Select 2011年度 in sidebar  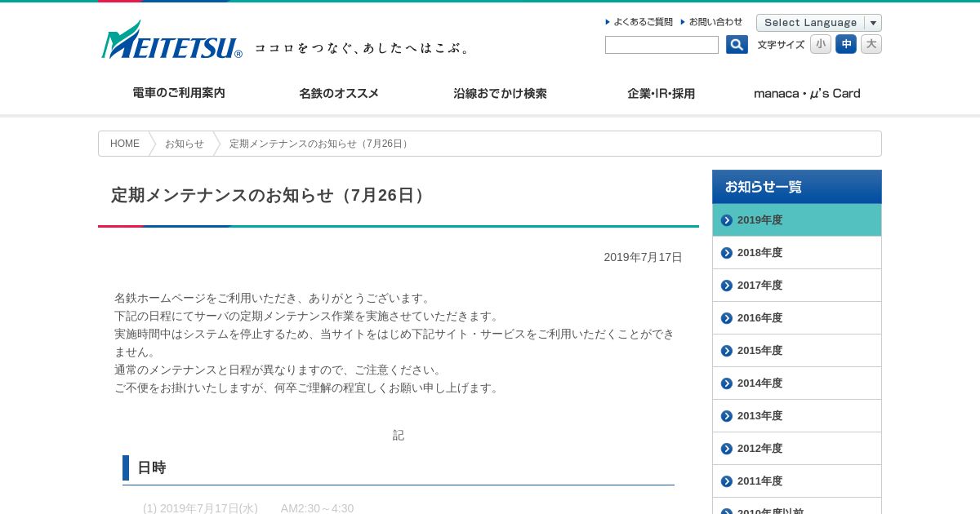(797, 481)
